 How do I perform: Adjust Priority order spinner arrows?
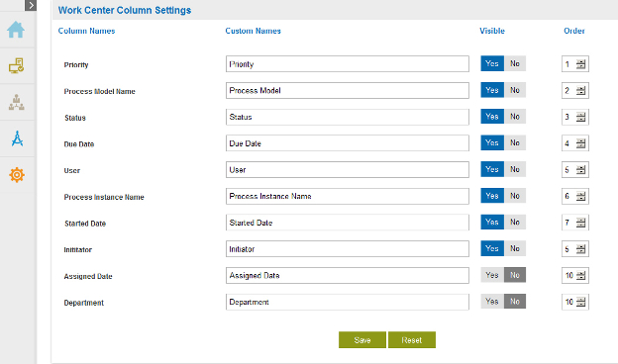(x=580, y=64)
